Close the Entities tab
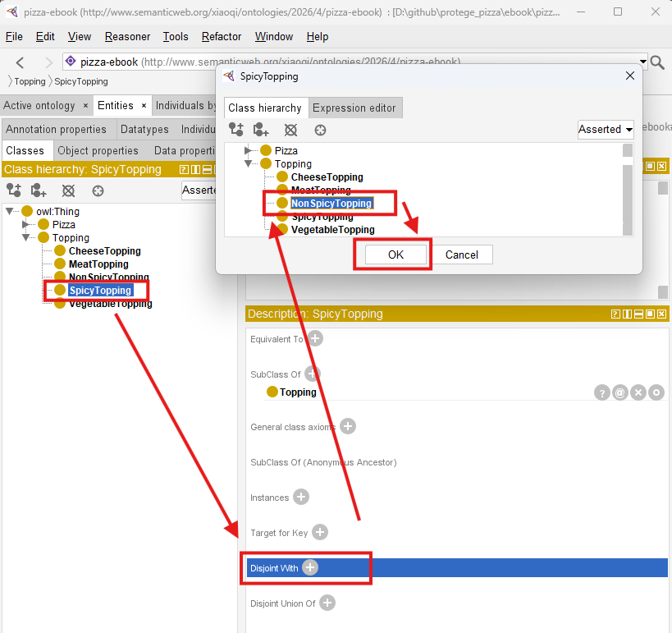Screen dimensions: 672x633 [144, 105]
